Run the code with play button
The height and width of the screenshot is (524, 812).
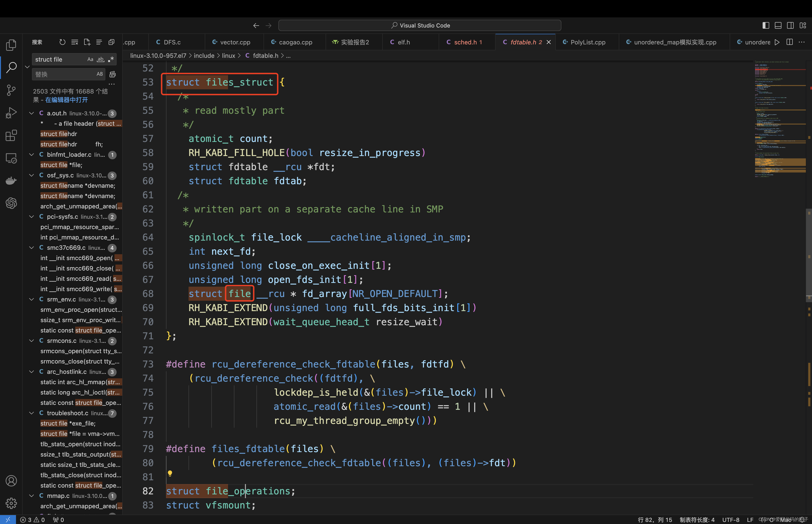[x=777, y=42]
